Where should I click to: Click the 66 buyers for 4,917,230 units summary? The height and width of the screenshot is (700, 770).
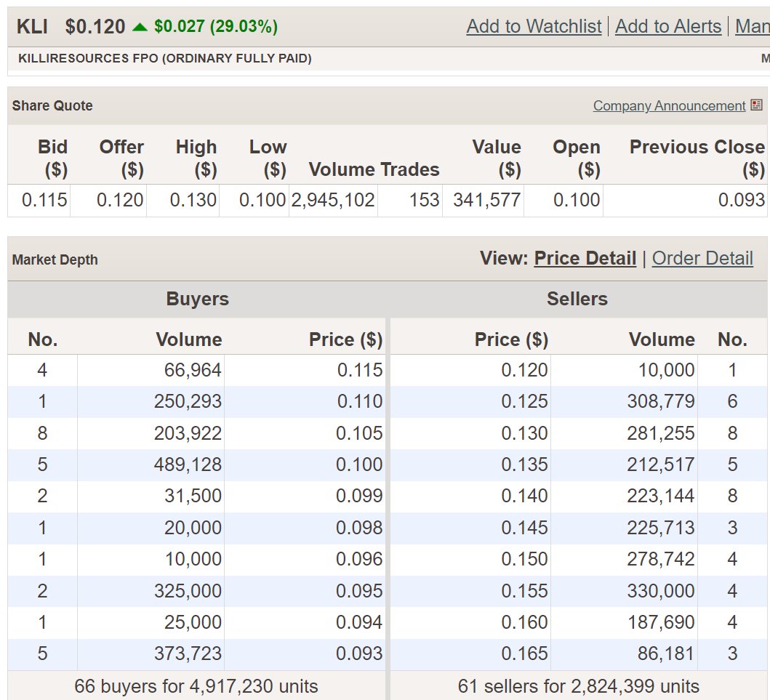(196, 686)
